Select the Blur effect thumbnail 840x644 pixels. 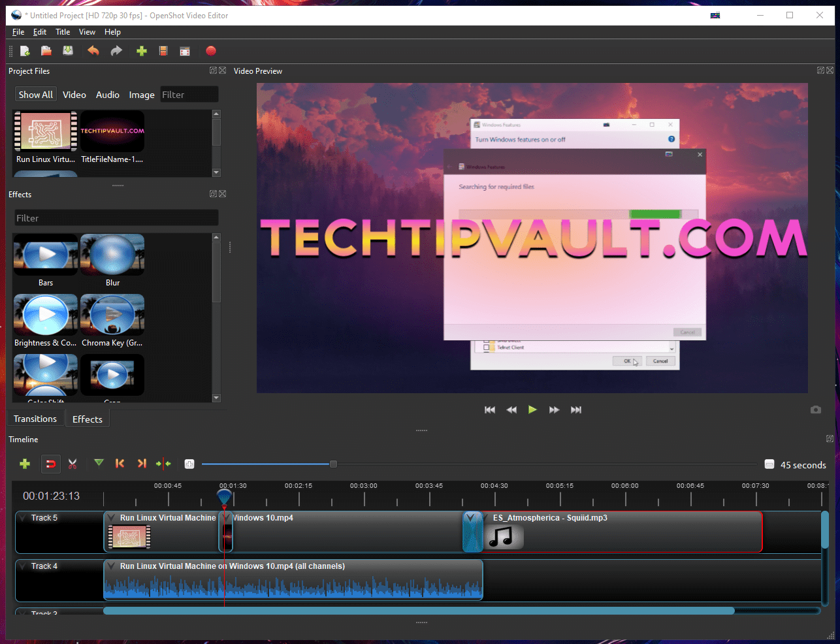point(112,255)
